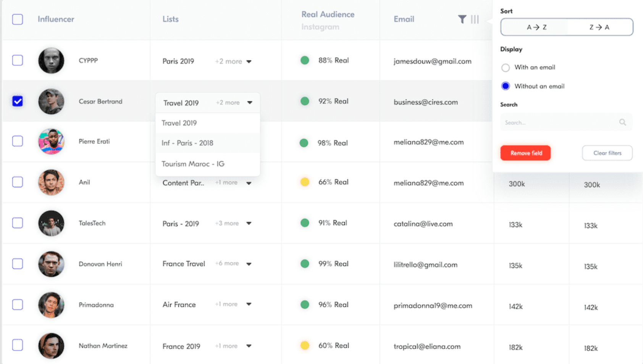Image resolution: width=643 pixels, height=364 pixels.
Task: Choose 'Inf - Paris - 2018' from list menu
Action: tap(187, 143)
